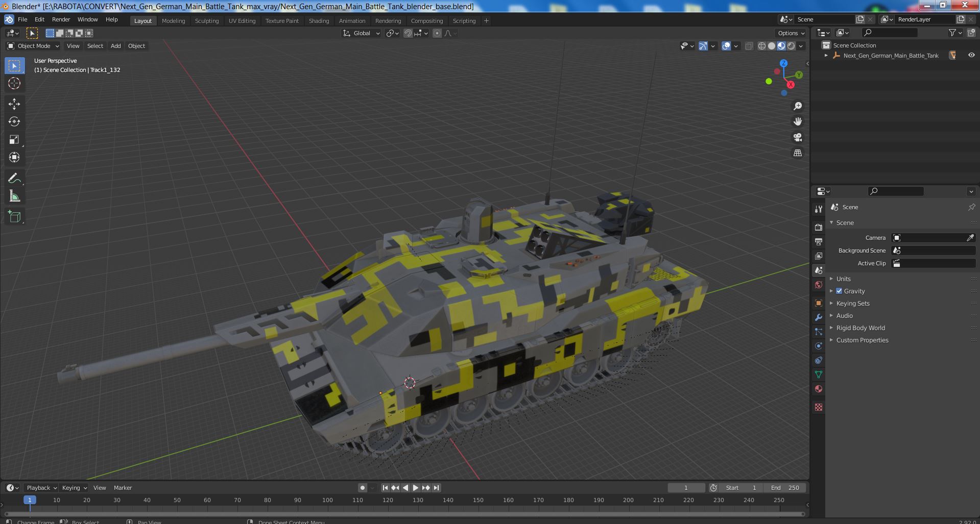This screenshot has width=980, height=524.
Task: Select the Add Cube tool
Action: [14, 217]
